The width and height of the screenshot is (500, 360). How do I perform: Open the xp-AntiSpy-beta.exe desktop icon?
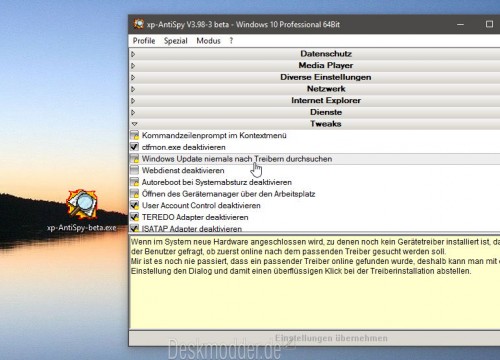click(82, 210)
